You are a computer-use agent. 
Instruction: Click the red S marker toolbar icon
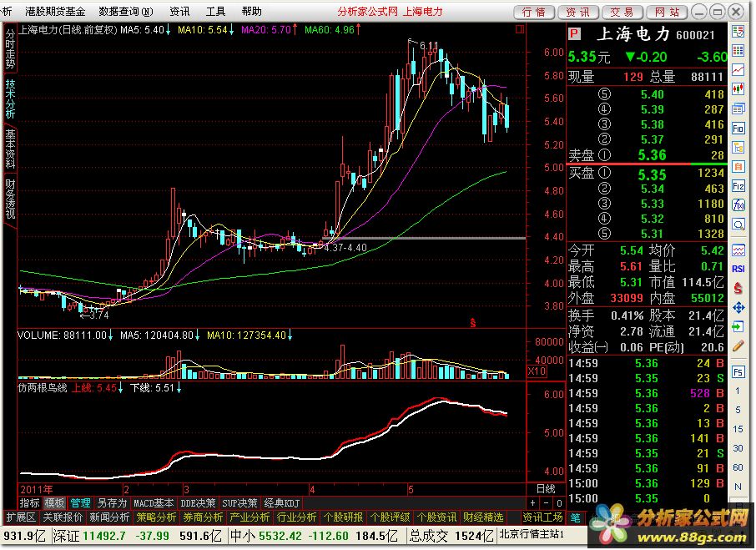pos(738,288)
